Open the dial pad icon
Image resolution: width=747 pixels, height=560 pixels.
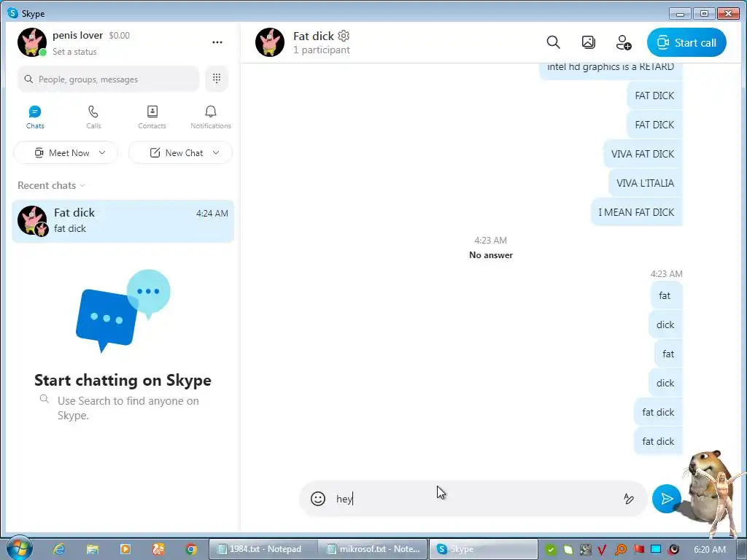pyautogui.click(x=217, y=79)
